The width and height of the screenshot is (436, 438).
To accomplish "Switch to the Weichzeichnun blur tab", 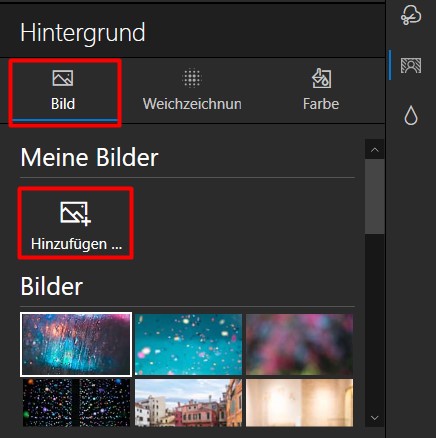I will click(192, 91).
